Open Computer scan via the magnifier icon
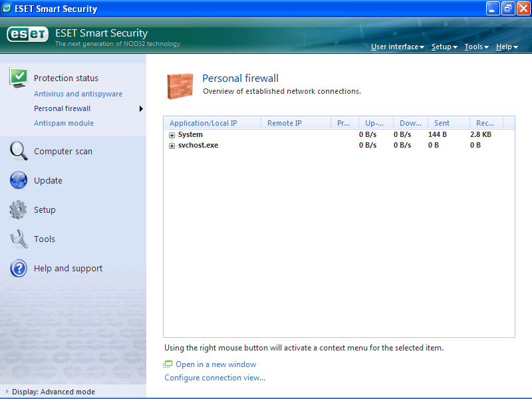This screenshot has width=532, height=399. pos(19,151)
